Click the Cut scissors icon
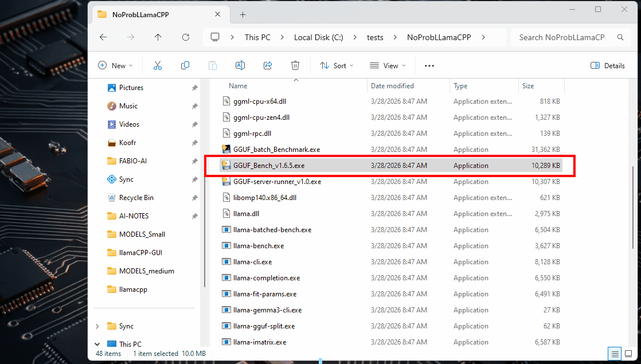This screenshot has width=641, height=364. tap(158, 65)
